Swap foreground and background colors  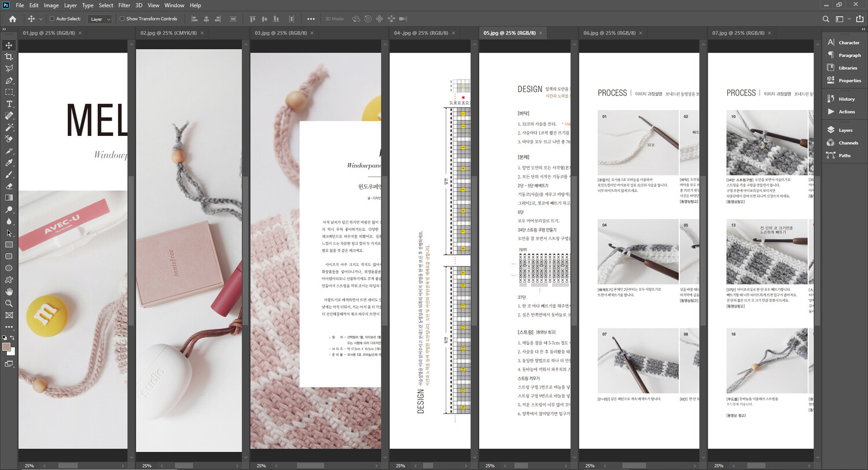[x=12, y=338]
